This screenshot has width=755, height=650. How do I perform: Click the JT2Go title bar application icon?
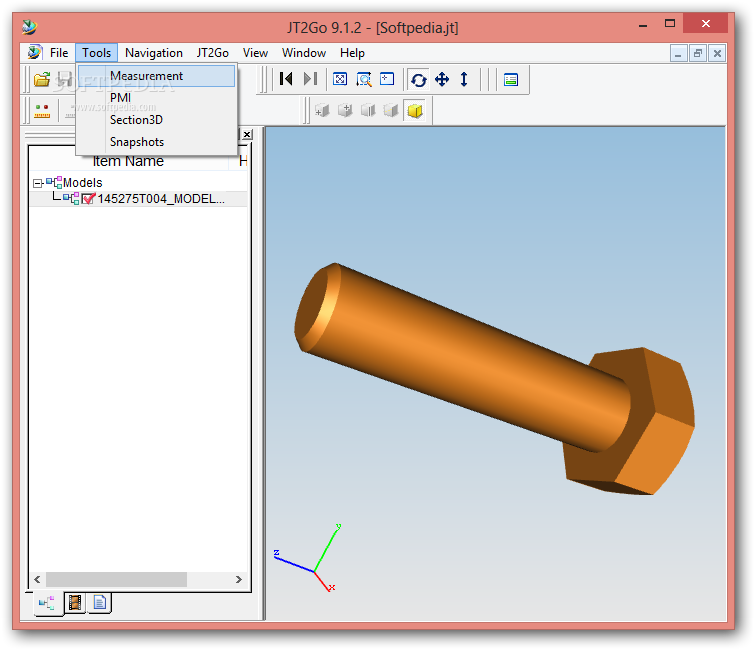click(29, 27)
